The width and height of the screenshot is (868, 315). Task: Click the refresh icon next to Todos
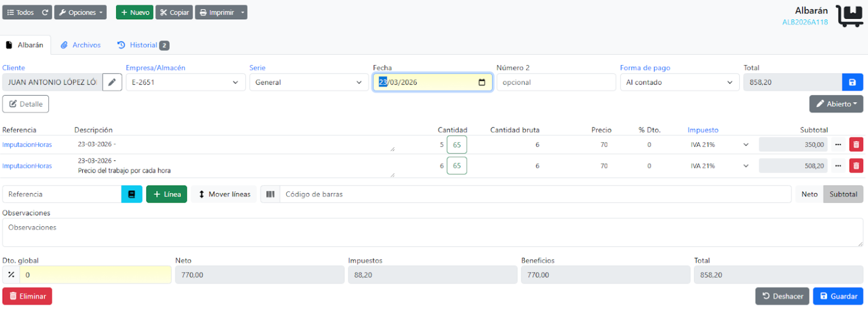(x=45, y=12)
